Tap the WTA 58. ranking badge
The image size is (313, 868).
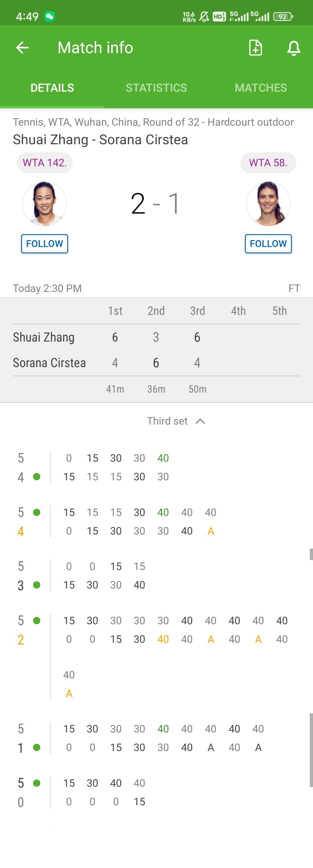click(268, 163)
